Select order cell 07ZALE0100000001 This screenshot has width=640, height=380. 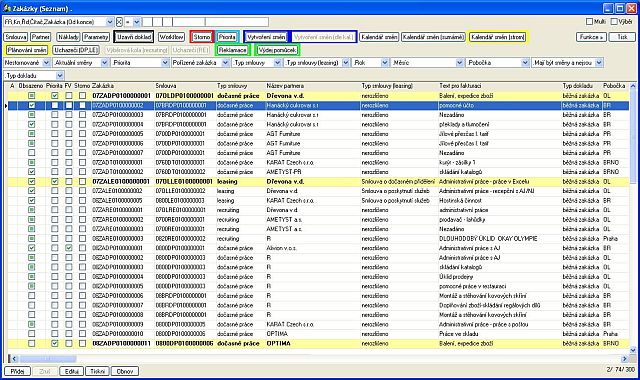coord(122,182)
